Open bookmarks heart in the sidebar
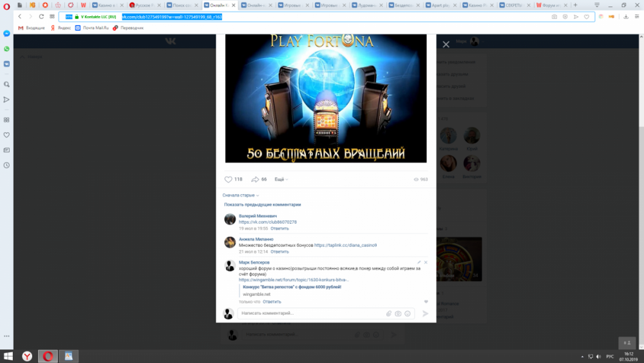 pyautogui.click(x=6, y=135)
